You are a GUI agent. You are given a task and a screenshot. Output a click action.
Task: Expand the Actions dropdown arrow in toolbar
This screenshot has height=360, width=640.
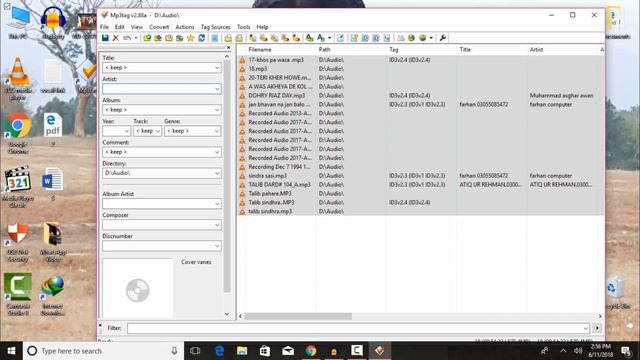coord(330,38)
